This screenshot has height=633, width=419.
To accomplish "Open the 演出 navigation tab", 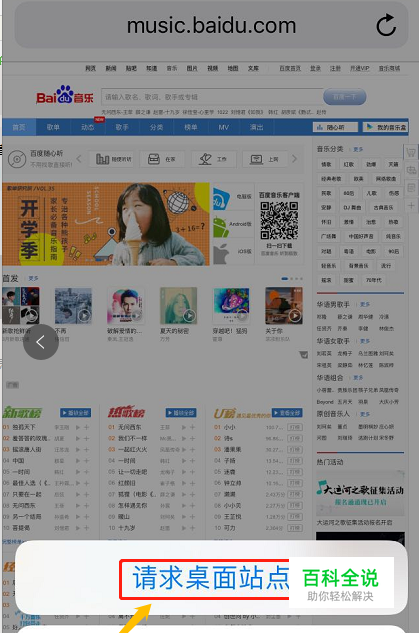I will (x=256, y=127).
